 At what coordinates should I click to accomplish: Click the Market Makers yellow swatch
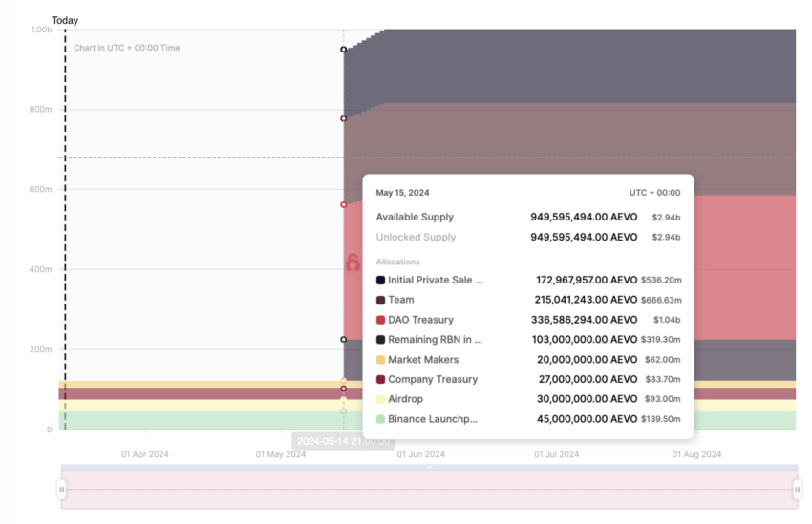tap(380, 360)
